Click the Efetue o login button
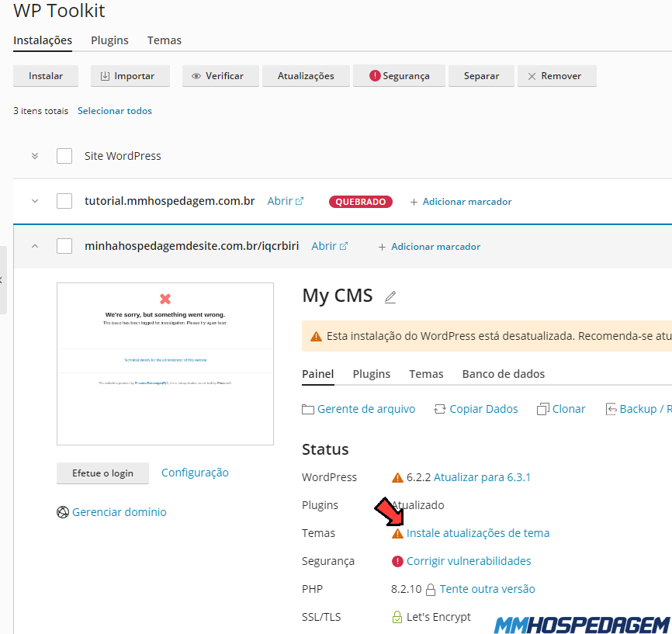This screenshot has height=634, width=672. (103, 473)
